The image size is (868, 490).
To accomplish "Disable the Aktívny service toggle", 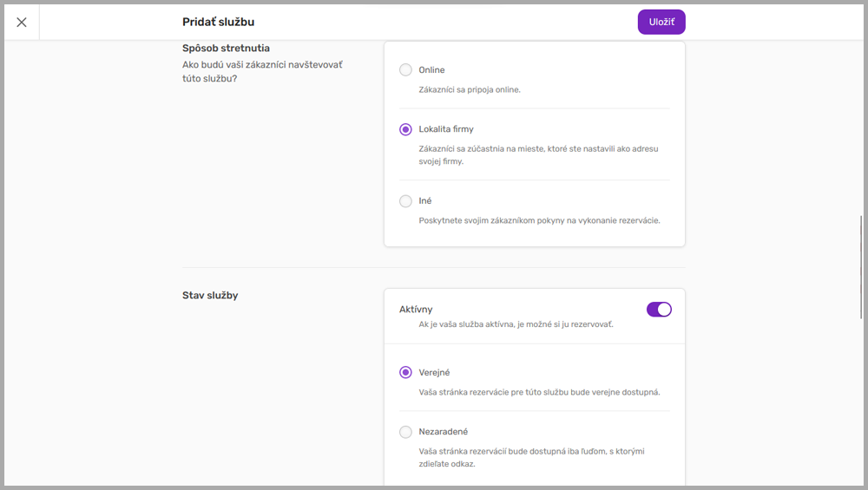I will coord(659,310).
